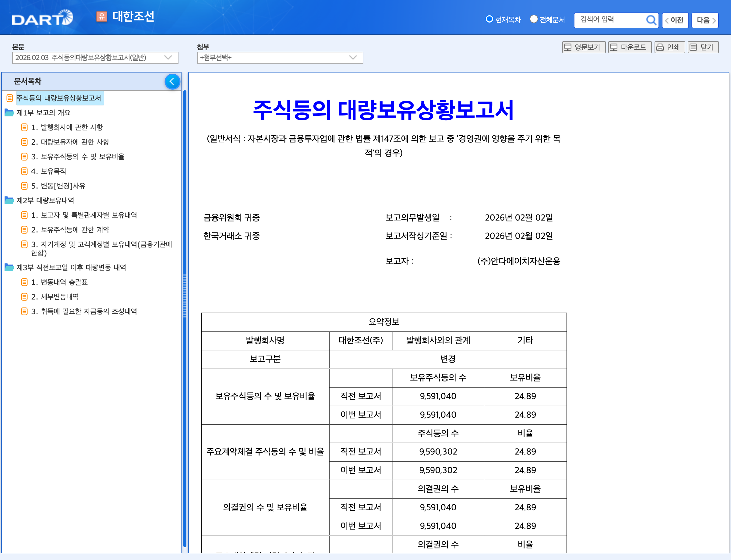Click the 다운로드 button

point(630,47)
